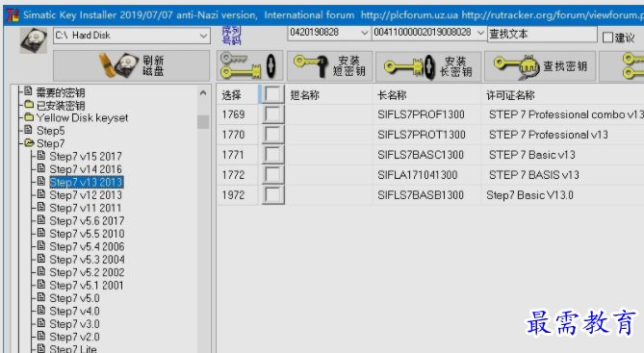
Task: Select Step7 v4.0 in tree
Action: coord(74,311)
